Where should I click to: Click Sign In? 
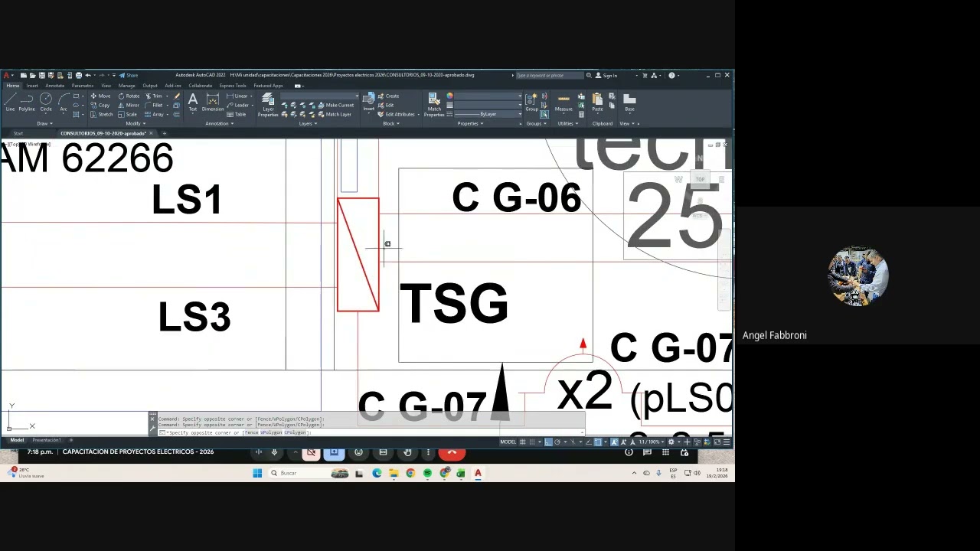[x=606, y=75]
